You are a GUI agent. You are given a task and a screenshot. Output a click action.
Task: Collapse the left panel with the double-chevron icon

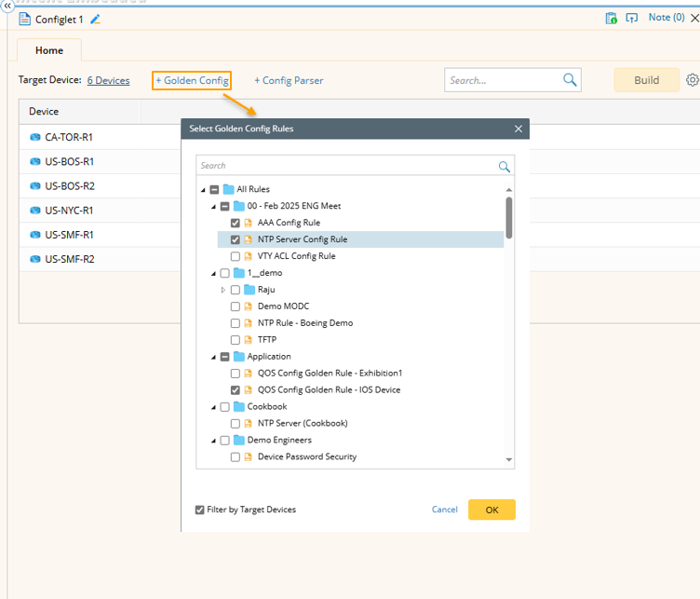point(7,6)
